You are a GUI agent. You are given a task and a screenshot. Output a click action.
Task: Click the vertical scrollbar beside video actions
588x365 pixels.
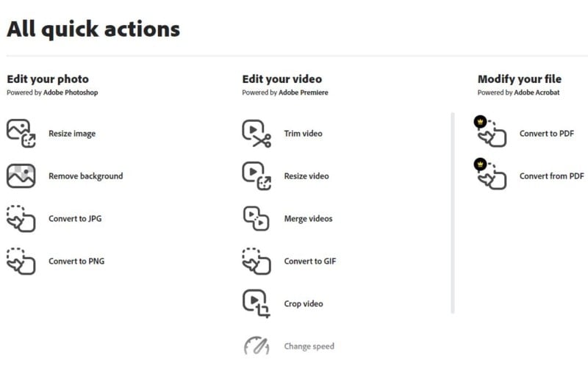pyautogui.click(x=453, y=213)
